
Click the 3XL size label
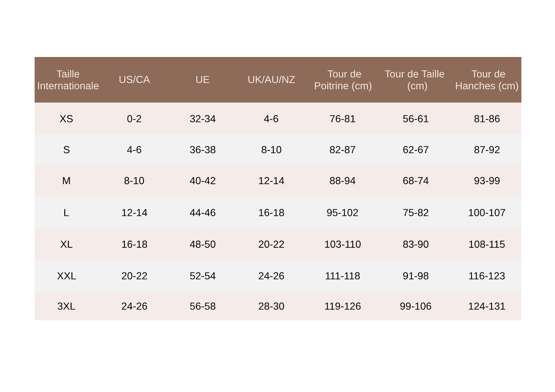(66, 306)
